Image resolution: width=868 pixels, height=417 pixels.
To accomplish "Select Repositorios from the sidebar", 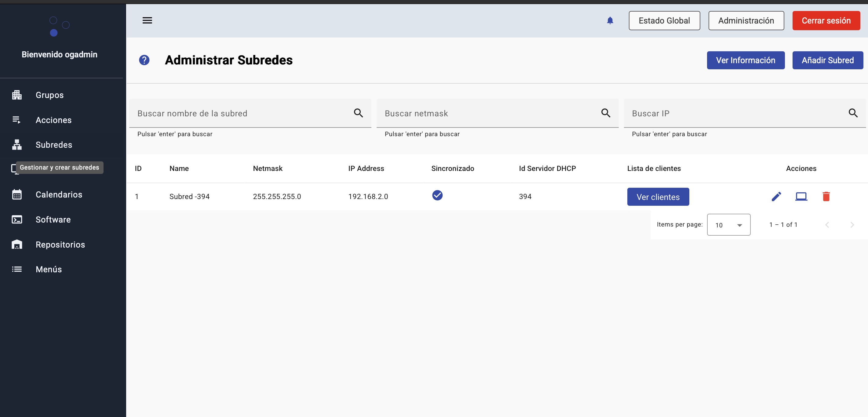I will 60,245.
